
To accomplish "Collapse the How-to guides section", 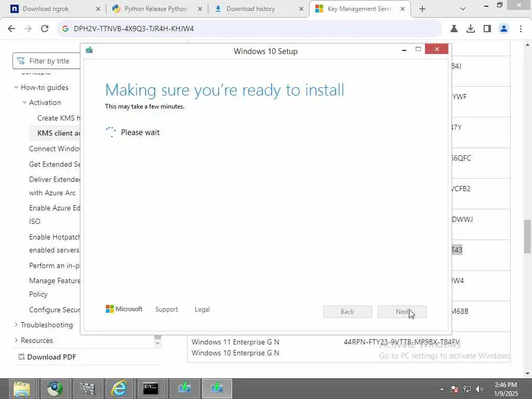I will [16, 87].
